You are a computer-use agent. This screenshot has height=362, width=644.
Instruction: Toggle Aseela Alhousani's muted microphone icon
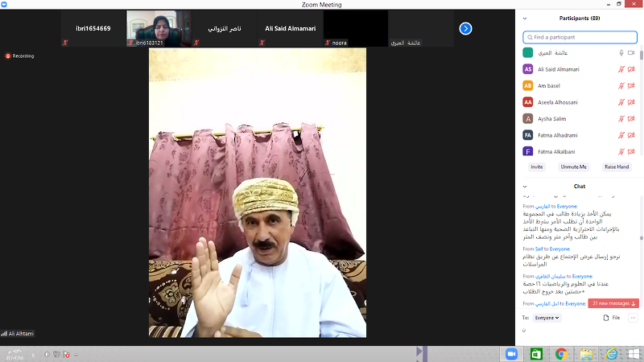(x=621, y=102)
